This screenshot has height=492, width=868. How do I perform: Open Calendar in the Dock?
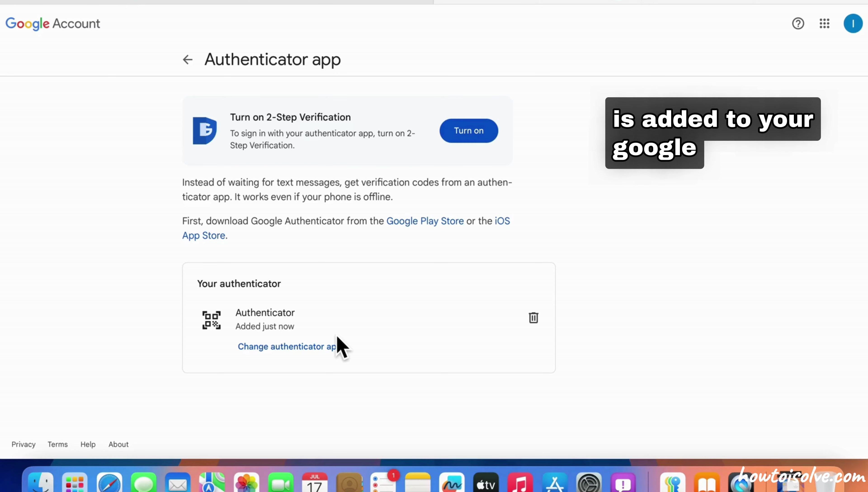pos(315,483)
